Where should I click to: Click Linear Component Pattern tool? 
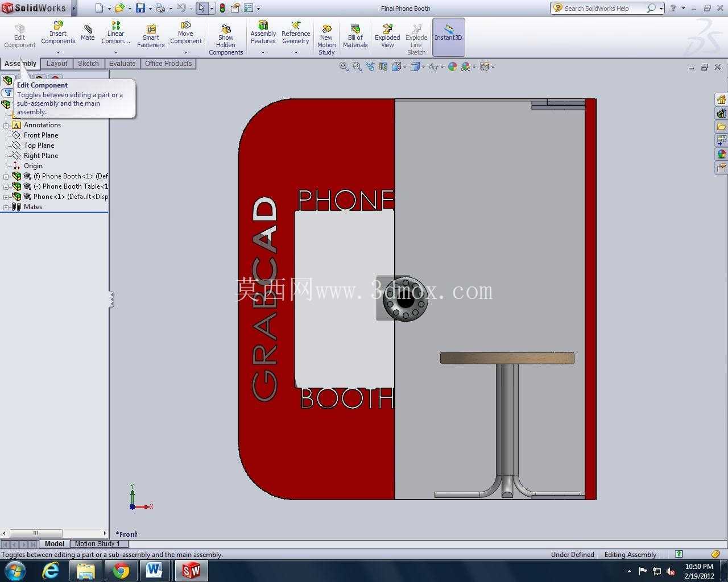[x=115, y=33]
